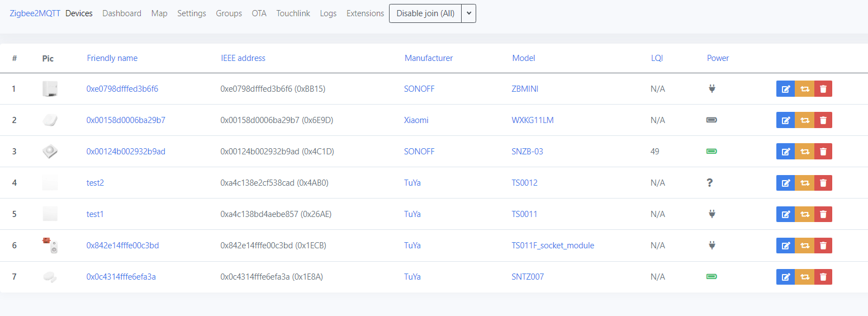868x316 pixels.
Task: Click the TS011F_socket_module model link
Action: [x=553, y=246]
